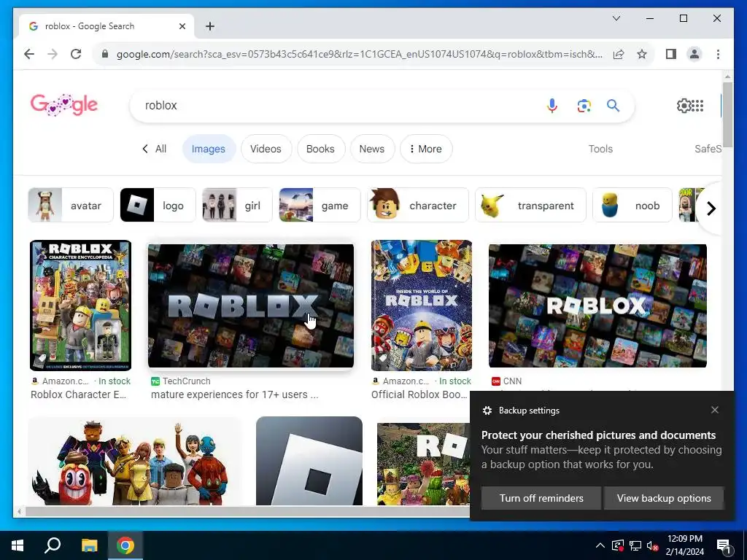Image resolution: width=747 pixels, height=560 pixels.
Task: Submit search with the magnifier icon
Action: (613, 105)
